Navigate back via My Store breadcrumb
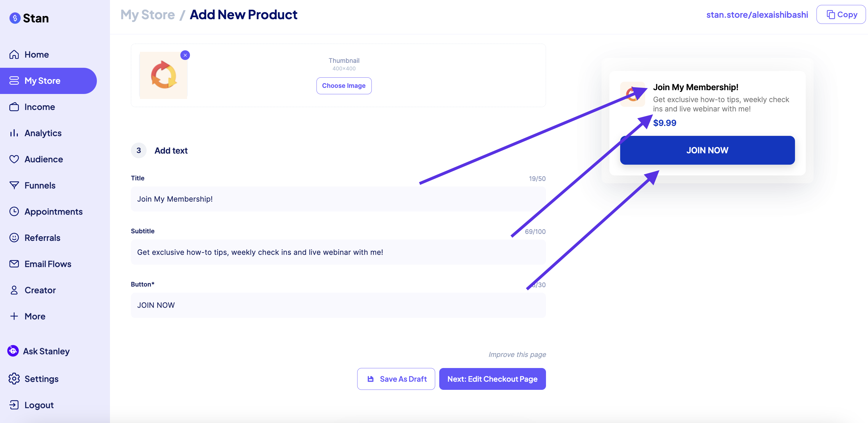This screenshot has height=423, width=868. (147, 14)
